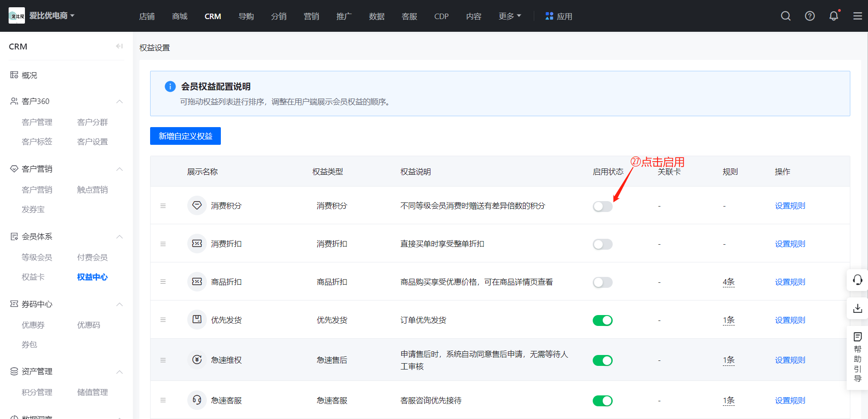This screenshot has height=419, width=868.
Task: Collapse the 资产管理 section chevron
Action: [120, 372]
